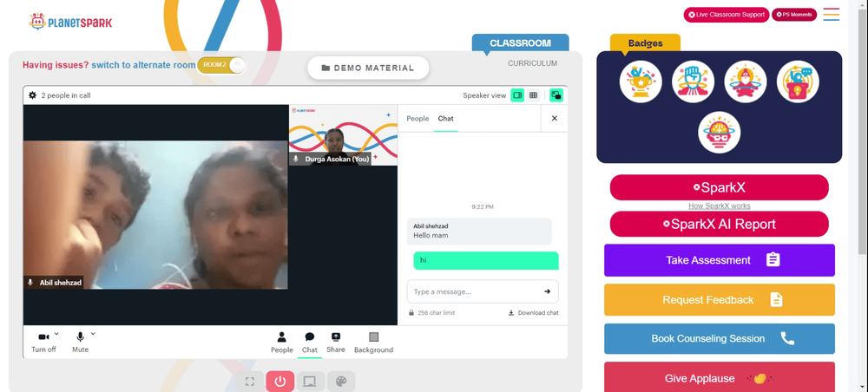Click in the Type a message field
Screen dimensions: 868x392
(x=483, y=291)
